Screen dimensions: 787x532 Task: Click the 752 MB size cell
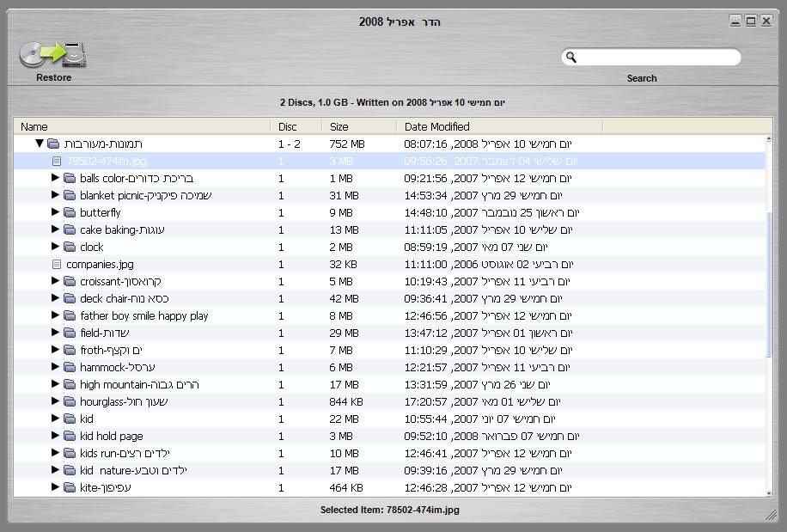tap(347, 144)
